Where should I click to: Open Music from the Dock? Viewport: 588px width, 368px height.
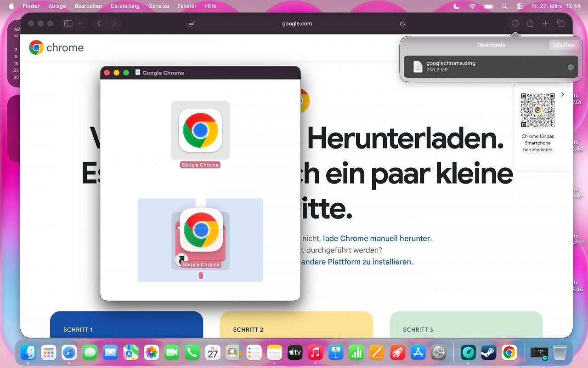(x=315, y=353)
